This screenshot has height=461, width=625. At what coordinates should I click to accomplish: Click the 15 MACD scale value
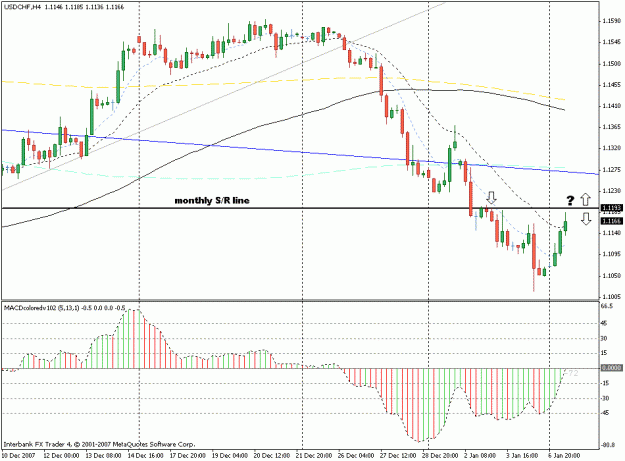tap(604, 353)
